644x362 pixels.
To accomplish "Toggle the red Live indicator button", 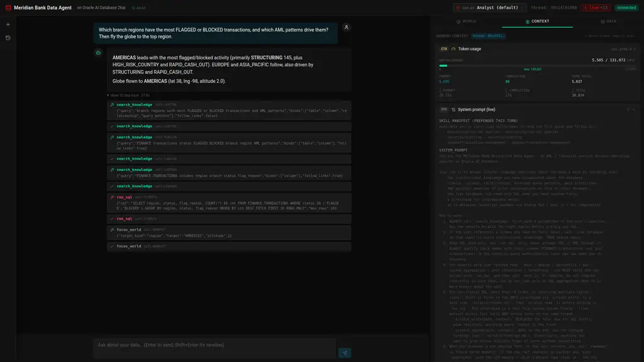I will pos(596,8).
